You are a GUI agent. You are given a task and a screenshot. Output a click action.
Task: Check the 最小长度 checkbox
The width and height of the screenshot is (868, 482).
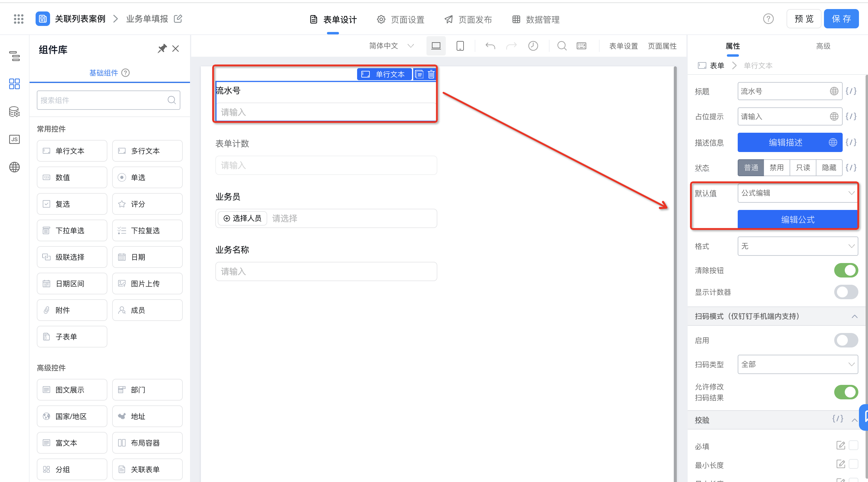pyautogui.click(x=854, y=464)
